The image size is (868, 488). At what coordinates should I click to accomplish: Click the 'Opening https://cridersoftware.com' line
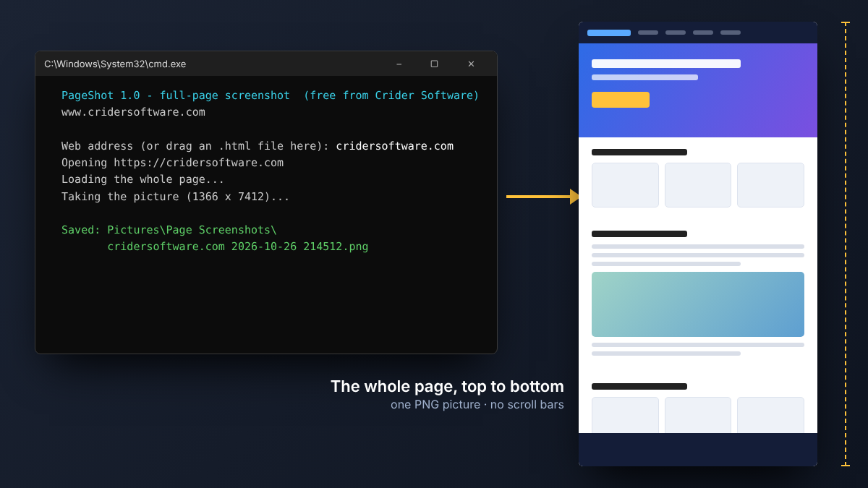(x=172, y=163)
